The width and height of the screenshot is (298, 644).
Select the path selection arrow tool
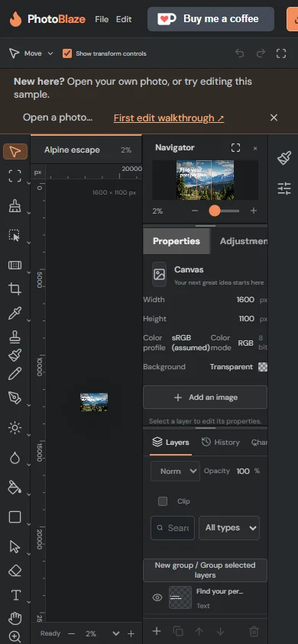click(15, 546)
